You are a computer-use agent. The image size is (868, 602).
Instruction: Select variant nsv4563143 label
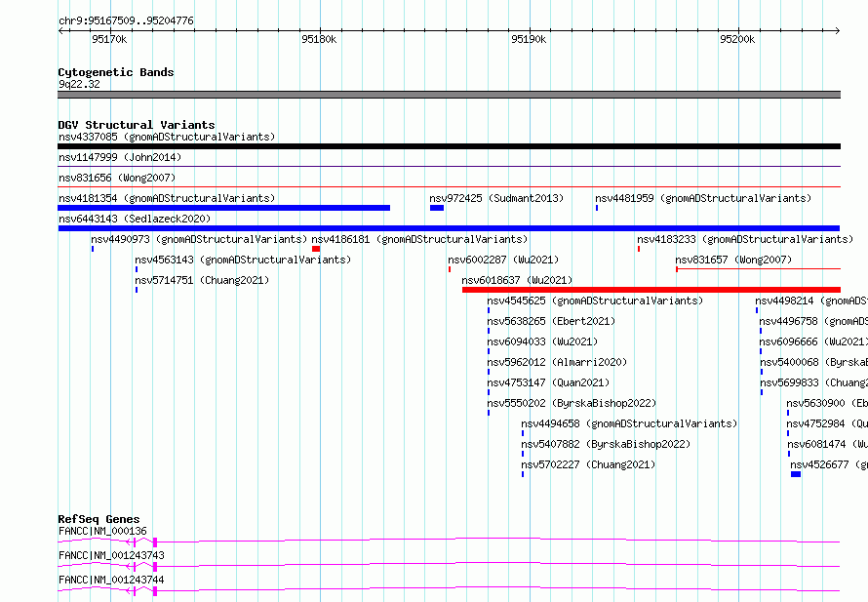tap(243, 260)
